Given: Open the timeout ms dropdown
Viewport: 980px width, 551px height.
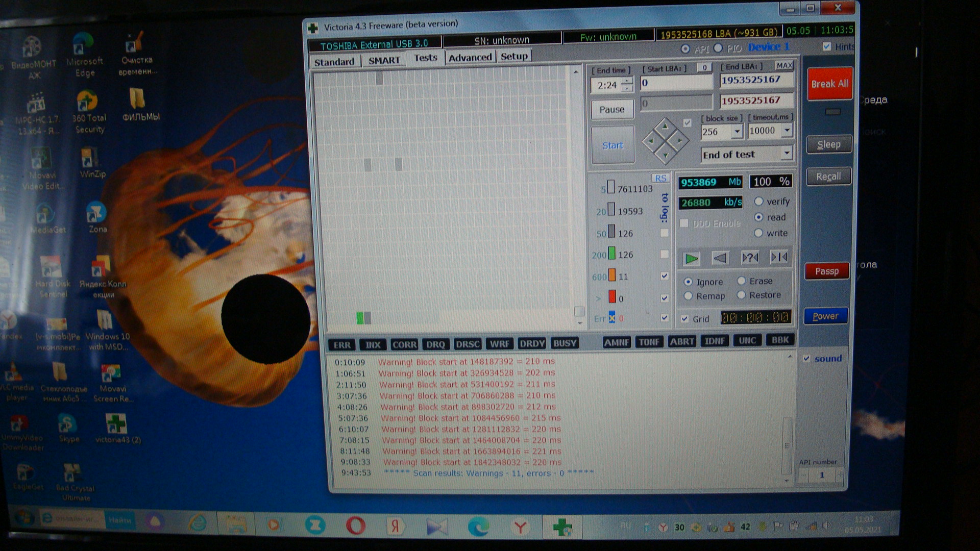Looking at the screenshot, I should click(787, 131).
